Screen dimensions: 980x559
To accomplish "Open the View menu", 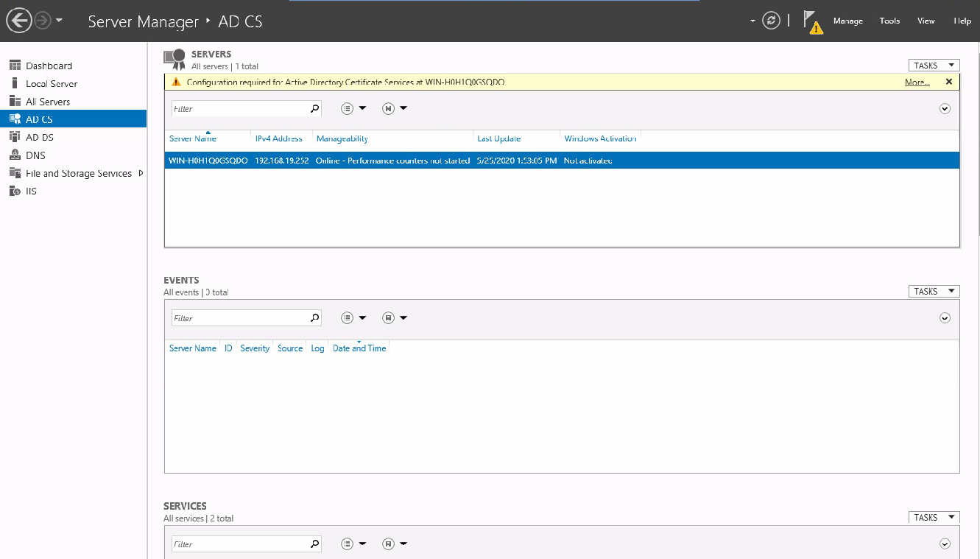I will [926, 21].
